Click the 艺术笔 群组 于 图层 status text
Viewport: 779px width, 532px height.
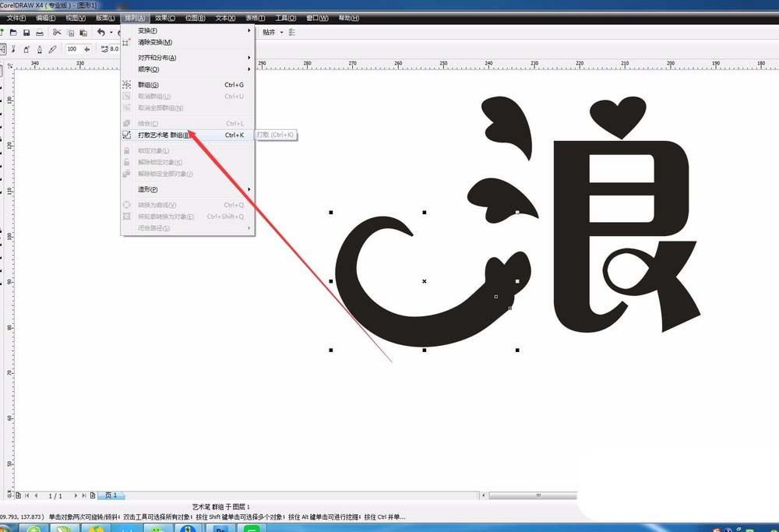221,507
